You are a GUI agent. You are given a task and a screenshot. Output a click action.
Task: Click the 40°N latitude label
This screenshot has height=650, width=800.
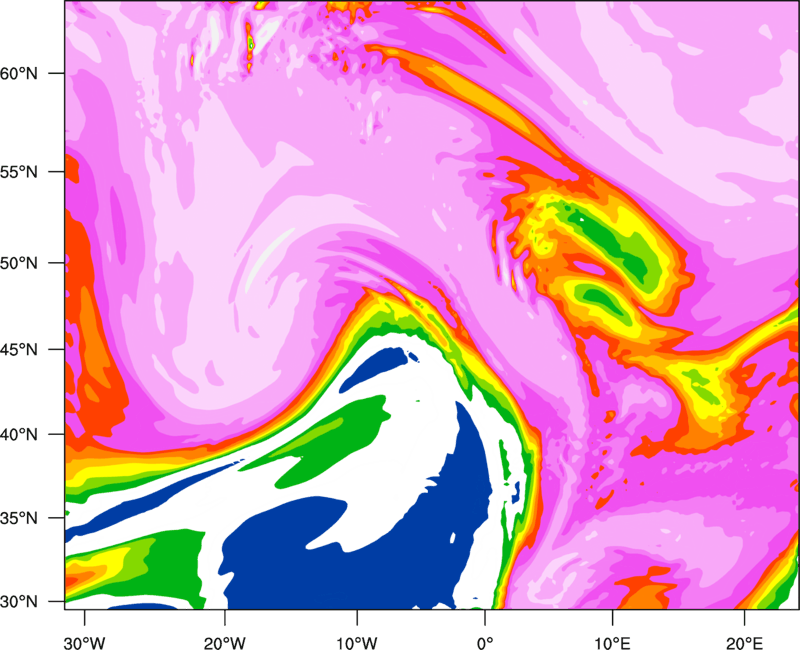19,435
